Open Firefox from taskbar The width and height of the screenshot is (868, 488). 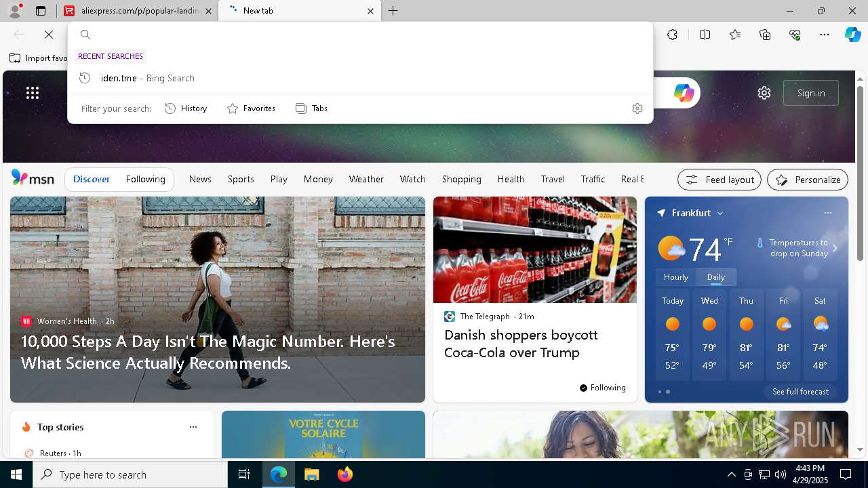pos(345,474)
